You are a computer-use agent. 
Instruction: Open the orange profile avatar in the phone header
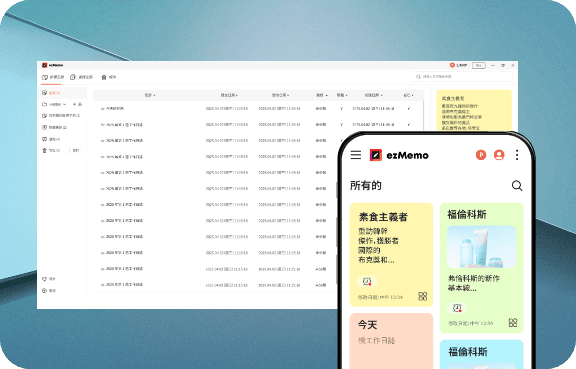point(499,155)
